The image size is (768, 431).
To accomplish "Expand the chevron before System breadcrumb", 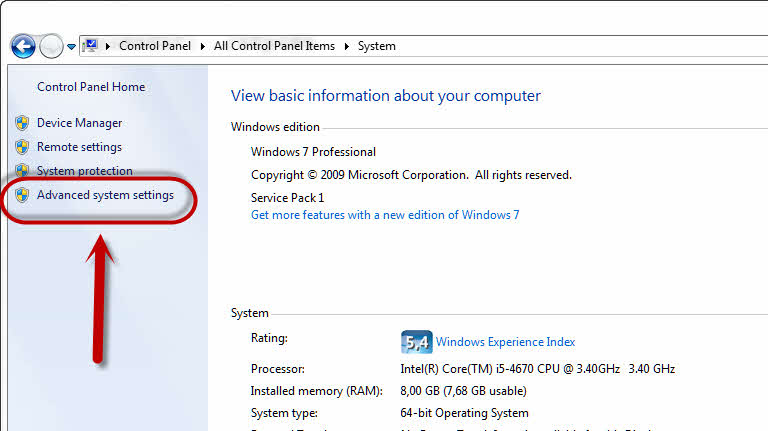I will pyautogui.click(x=346, y=47).
